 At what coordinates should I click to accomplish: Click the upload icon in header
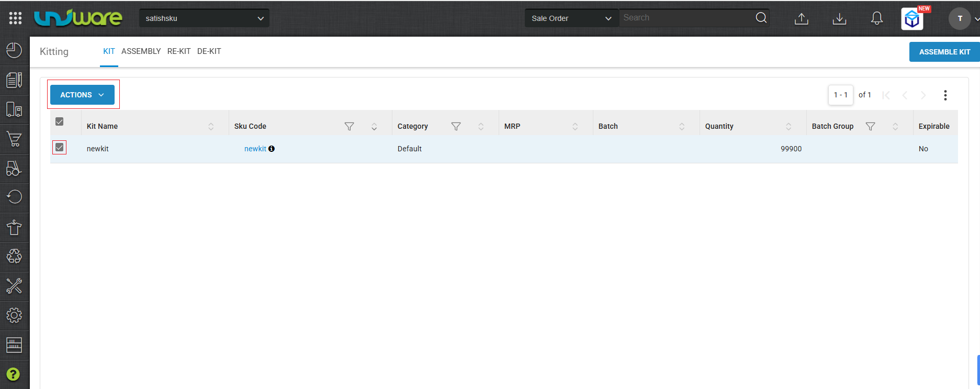point(802,19)
